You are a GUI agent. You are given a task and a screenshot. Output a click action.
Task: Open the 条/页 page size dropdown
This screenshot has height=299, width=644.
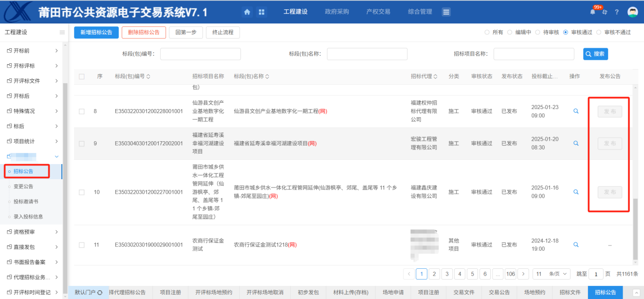click(x=552, y=274)
